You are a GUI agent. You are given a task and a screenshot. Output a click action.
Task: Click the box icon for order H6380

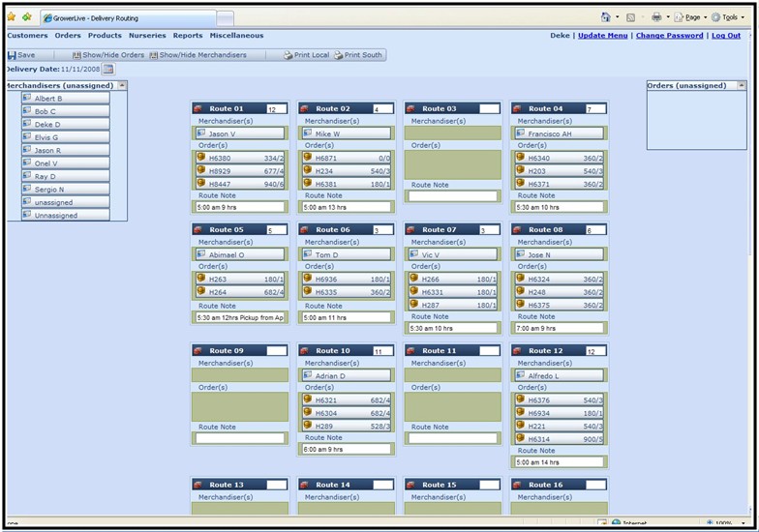point(201,157)
